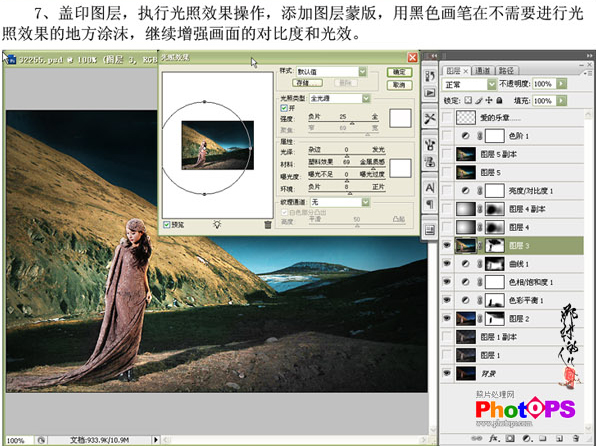Screen dimensions: 596x446
Task: Open the Paragraph panel icon
Action: click(x=430, y=205)
